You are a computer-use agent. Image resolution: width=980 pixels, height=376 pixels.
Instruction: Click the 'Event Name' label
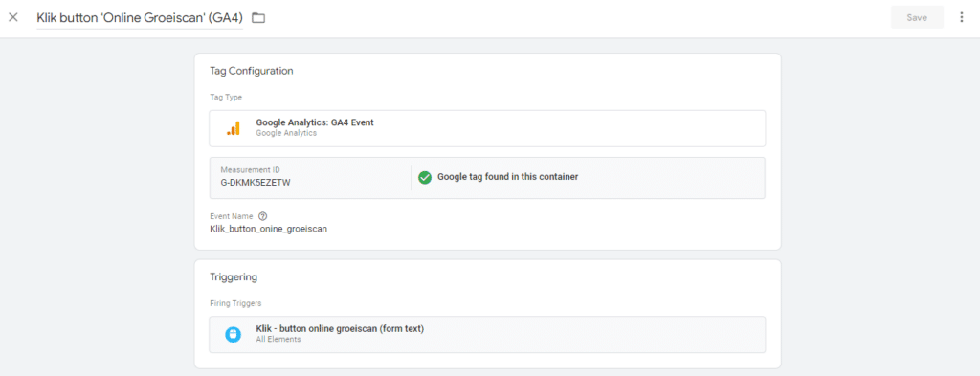(232, 216)
